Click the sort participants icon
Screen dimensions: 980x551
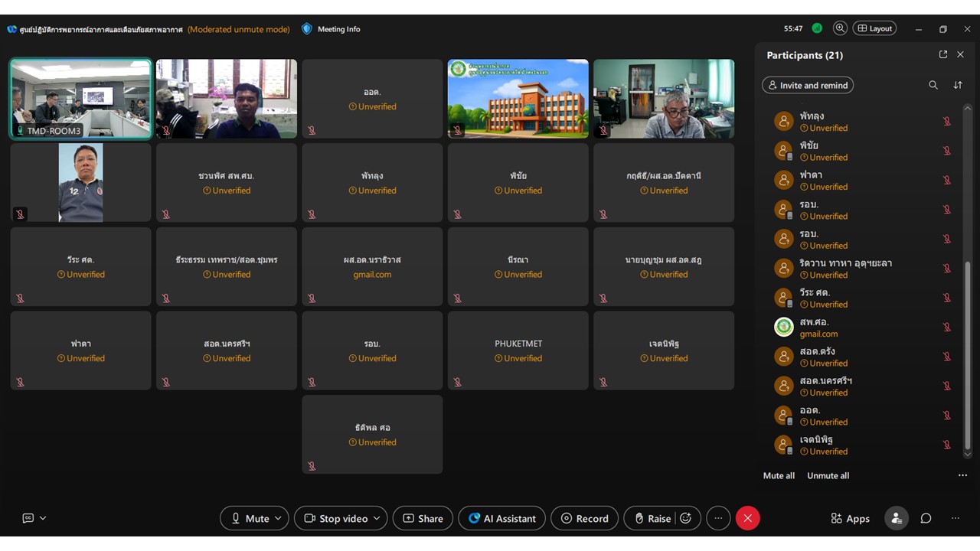pos(958,85)
